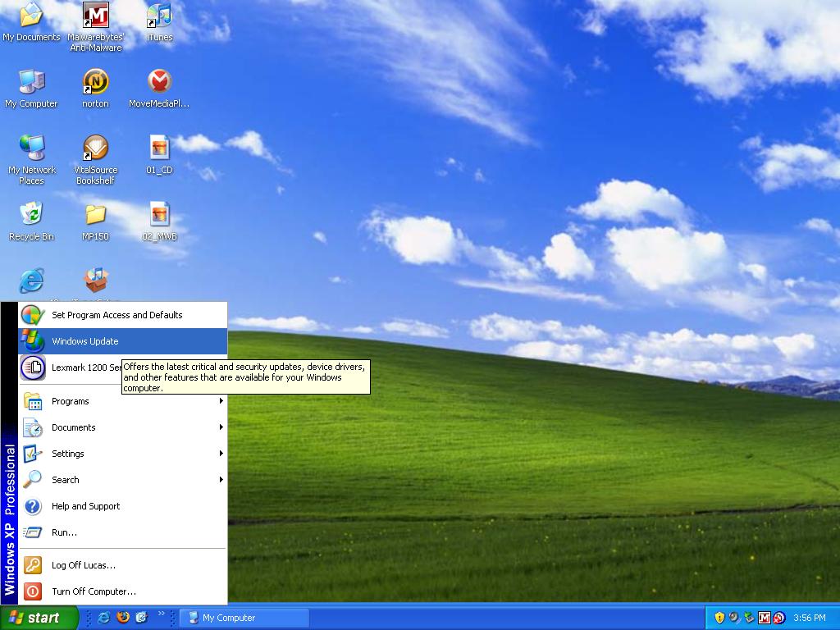
Task: Show hidden Quick Launch items via chevron
Action: point(162,614)
